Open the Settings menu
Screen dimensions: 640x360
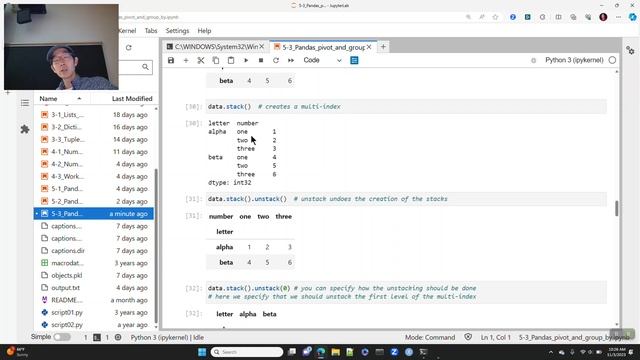point(177,31)
